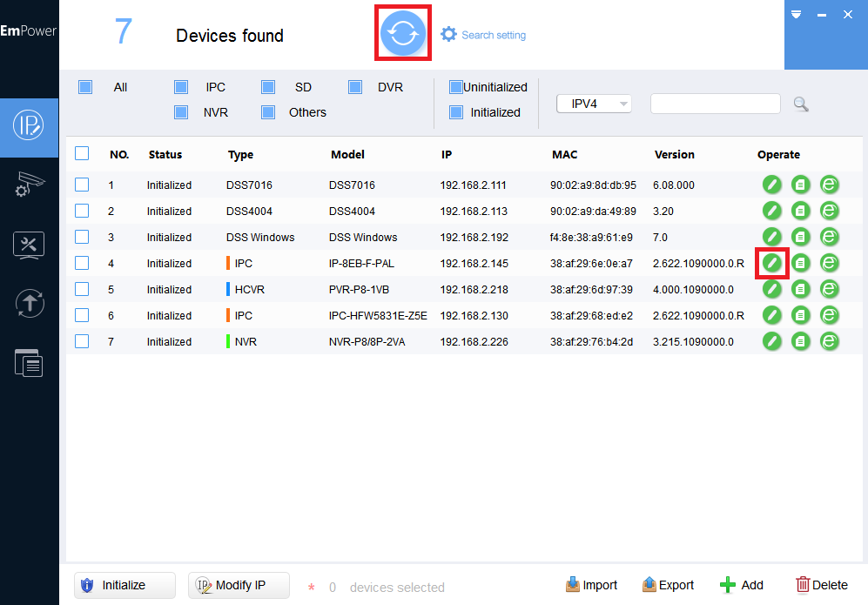The image size is (868, 605).
Task: Click the Add button
Action: [741, 585]
